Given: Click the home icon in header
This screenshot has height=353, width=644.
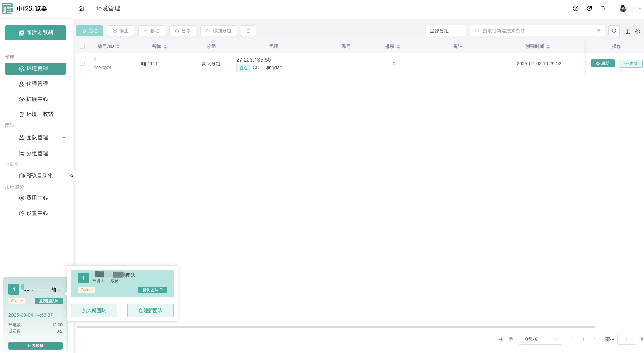Looking at the screenshot, I should 81,8.
